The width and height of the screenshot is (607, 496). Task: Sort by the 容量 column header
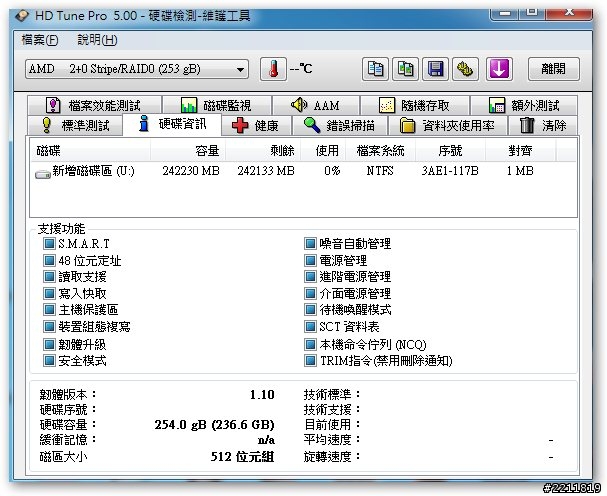click(188, 150)
